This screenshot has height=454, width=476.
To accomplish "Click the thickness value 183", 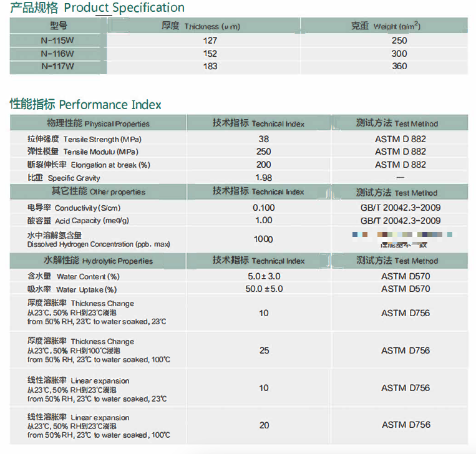I will pyautogui.click(x=210, y=66).
